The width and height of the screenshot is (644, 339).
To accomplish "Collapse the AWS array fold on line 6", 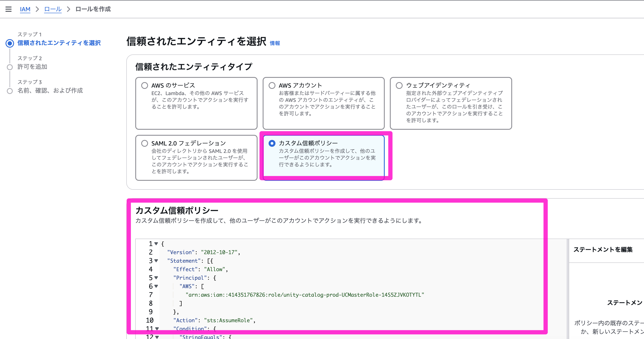I will (x=156, y=286).
